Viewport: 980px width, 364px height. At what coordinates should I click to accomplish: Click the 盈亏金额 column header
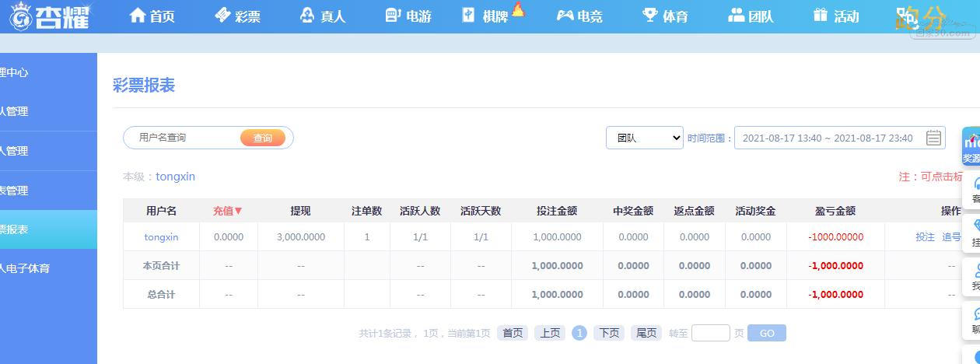[x=835, y=211]
